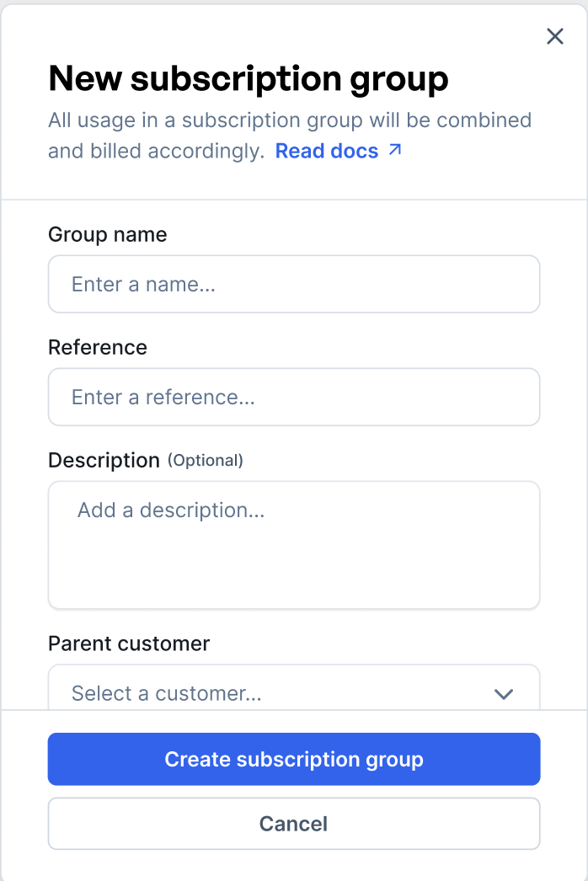Cancel creating the subscription group

coord(293,823)
